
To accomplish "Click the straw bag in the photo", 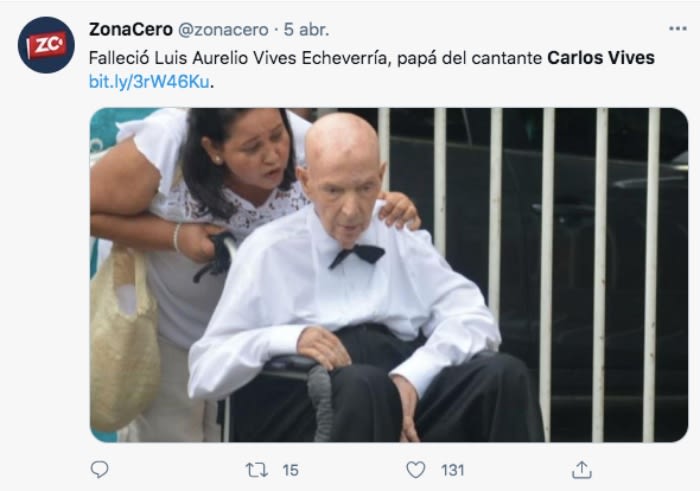I will click(x=124, y=339).
